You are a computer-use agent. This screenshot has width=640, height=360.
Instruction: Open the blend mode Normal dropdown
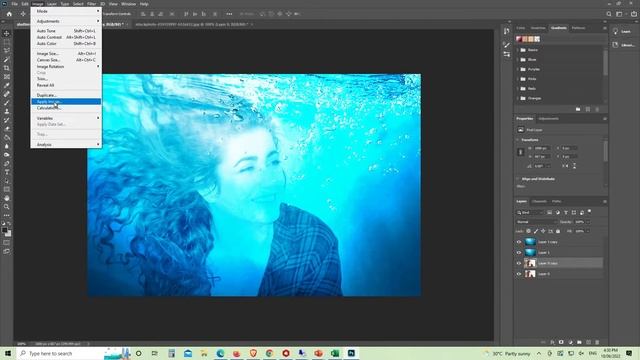(536, 222)
